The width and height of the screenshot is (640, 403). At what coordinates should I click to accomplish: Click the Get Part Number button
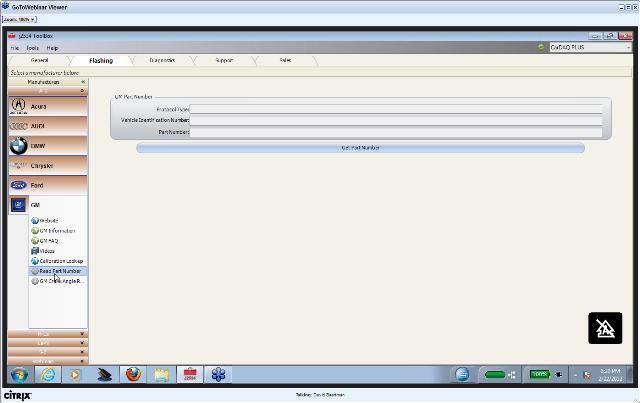(x=360, y=148)
